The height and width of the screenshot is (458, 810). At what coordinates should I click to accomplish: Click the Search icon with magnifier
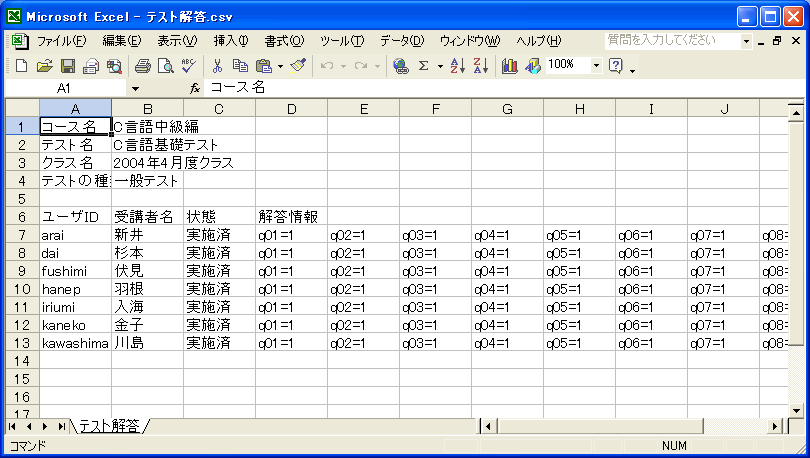tap(114, 66)
